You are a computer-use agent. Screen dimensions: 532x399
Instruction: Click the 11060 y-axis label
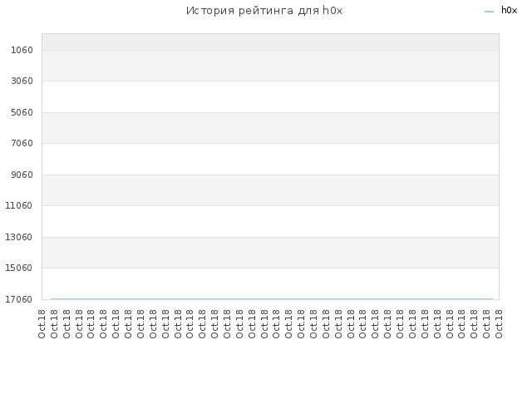(x=18, y=205)
